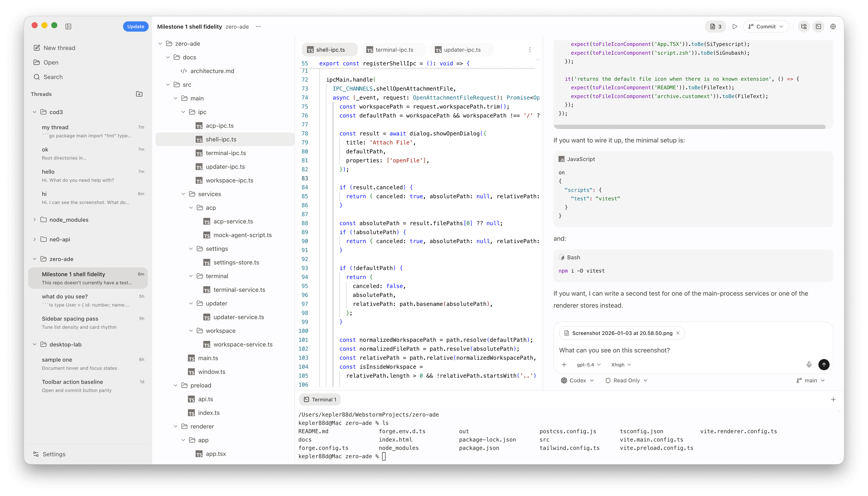Open the Commit button

click(x=766, y=27)
